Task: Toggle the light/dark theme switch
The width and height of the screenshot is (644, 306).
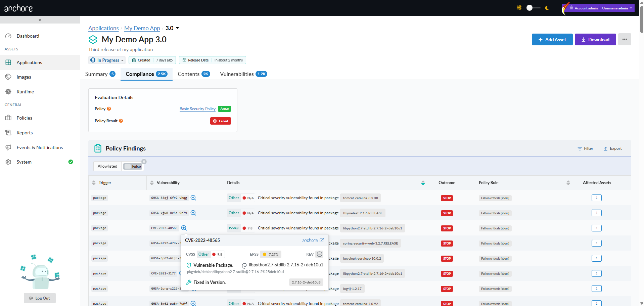Action: (533, 8)
